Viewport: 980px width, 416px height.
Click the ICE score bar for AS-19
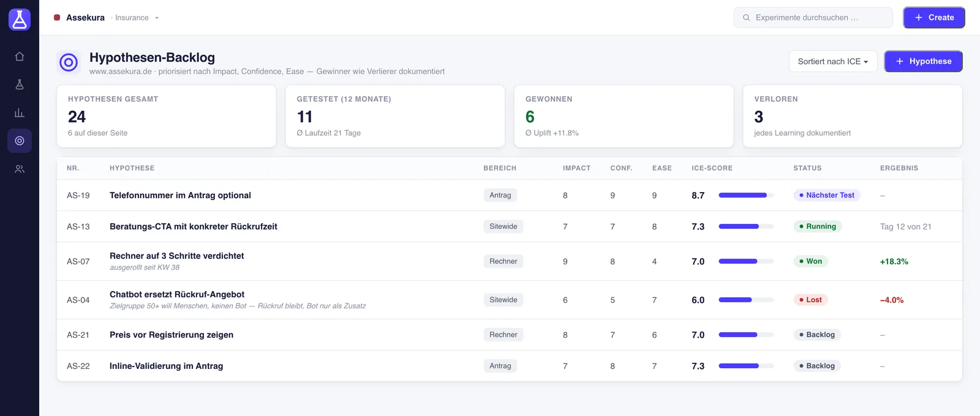[746, 195]
